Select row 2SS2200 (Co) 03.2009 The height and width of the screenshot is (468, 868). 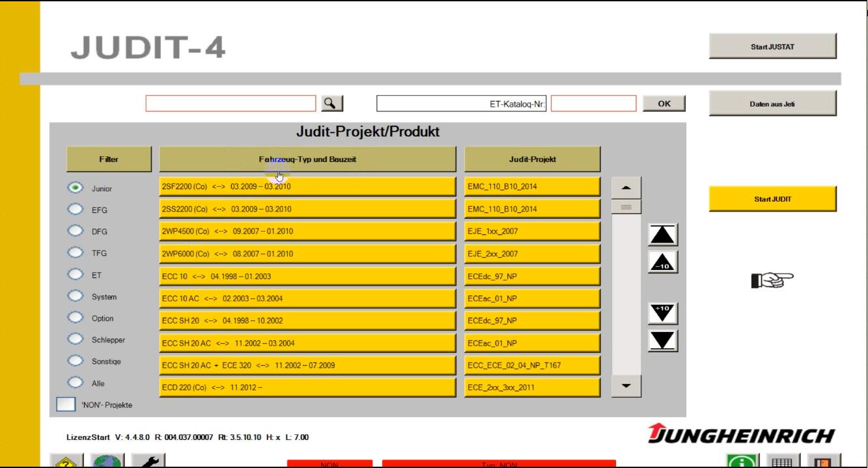coord(307,209)
